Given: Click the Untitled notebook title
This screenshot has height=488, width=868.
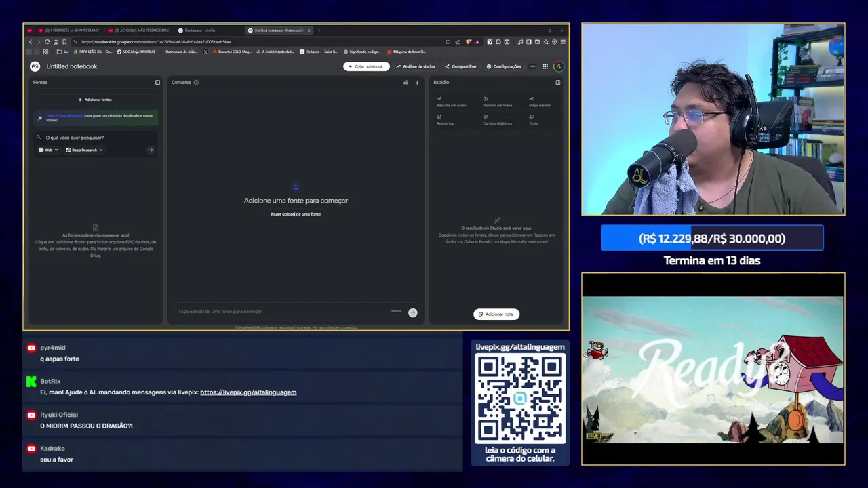Looking at the screenshot, I should coord(72,66).
